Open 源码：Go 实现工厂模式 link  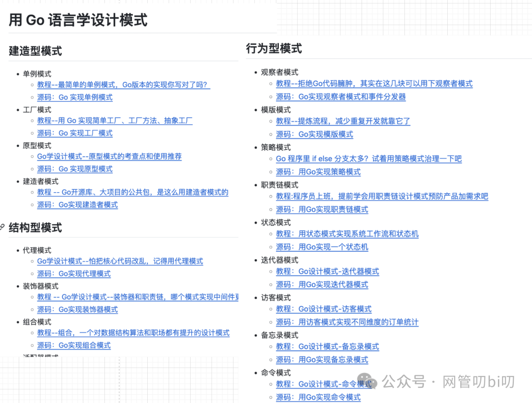point(75,134)
